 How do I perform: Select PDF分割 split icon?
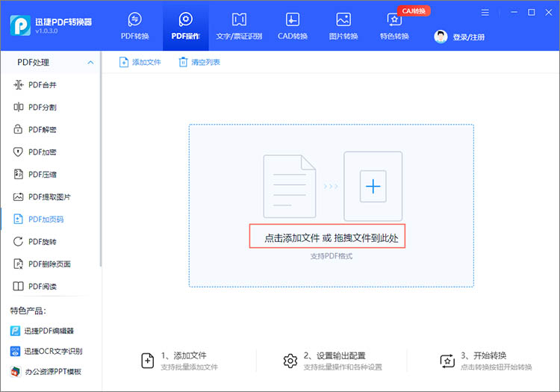18,107
